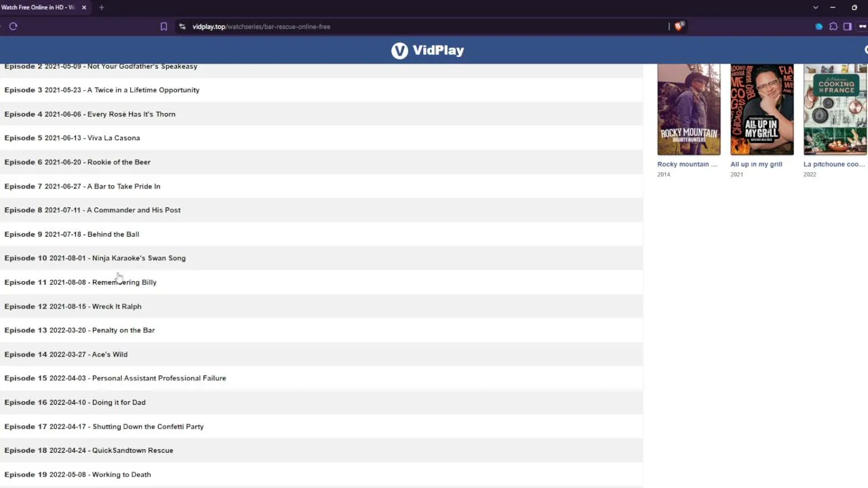Open a new browser tab
The image size is (868, 488).
tap(101, 7)
